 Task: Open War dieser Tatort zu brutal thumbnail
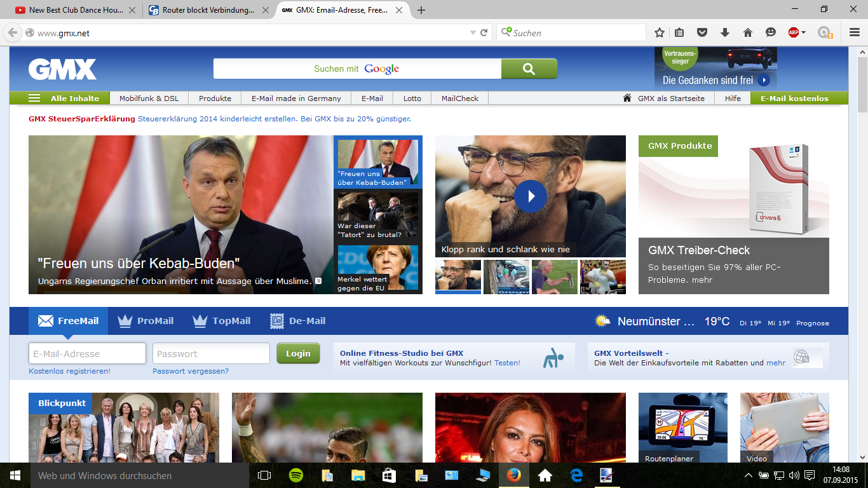coord(378,216)
